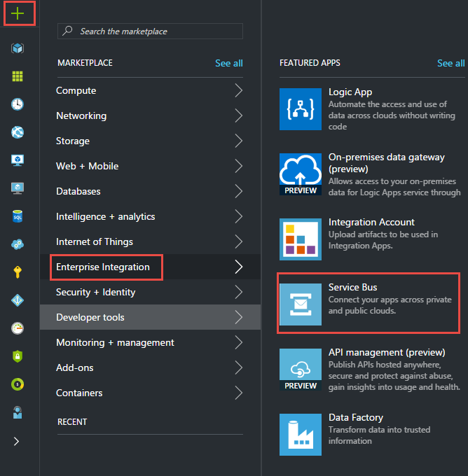Click Monitoring + management label
The width and height of the screenshot is (468, 476).
click(x=115, y=342)
